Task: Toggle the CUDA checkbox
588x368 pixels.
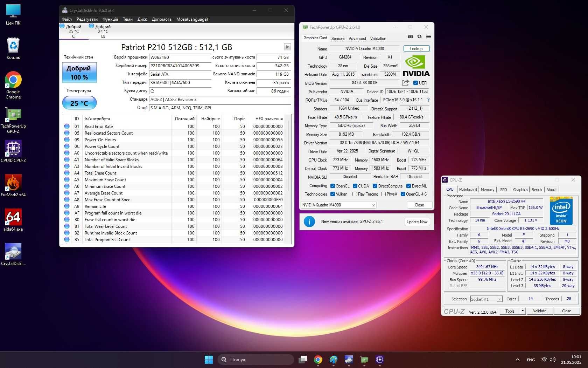Action: pyautogui.click(x=355, y=186)
